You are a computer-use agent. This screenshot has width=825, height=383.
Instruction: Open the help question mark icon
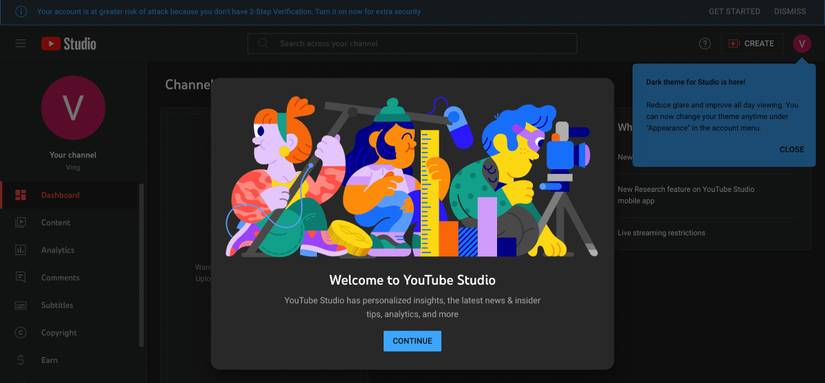705,44
